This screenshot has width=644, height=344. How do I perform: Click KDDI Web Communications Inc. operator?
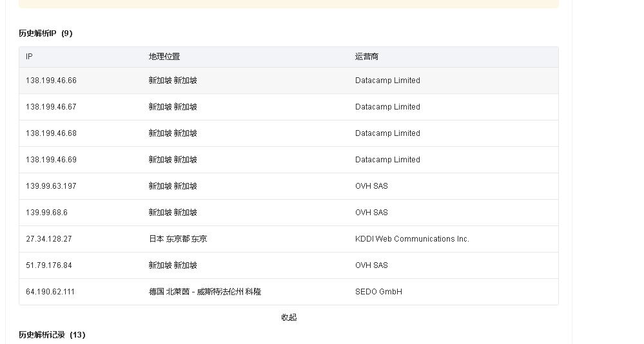pos(412,239)
